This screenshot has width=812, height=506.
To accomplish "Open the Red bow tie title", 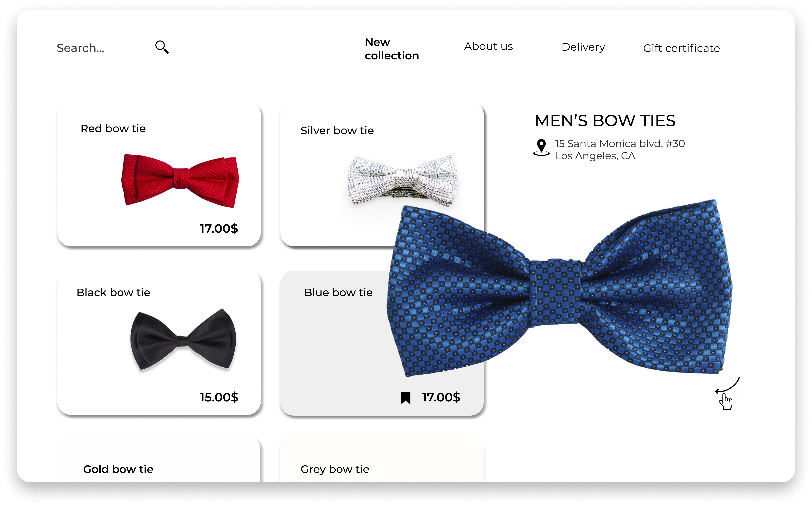I will point(113,129).
